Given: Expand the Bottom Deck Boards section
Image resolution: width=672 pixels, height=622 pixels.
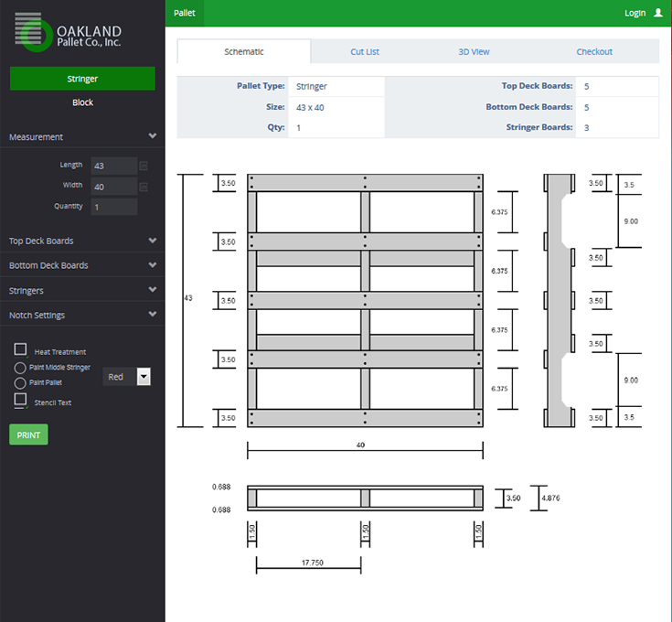Looking at the screenshot, I should (x=82, y=265).
